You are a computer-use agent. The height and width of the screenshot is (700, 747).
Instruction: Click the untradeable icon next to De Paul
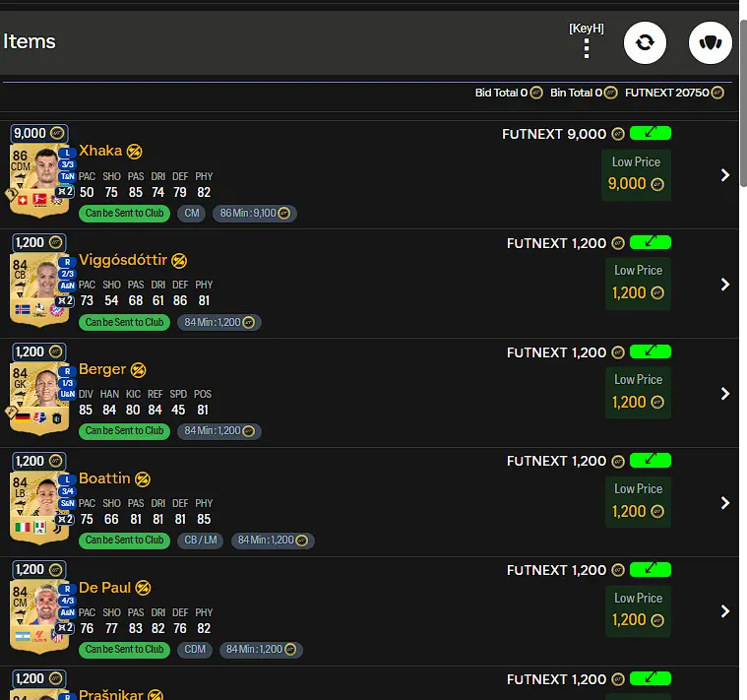(143, 589)
